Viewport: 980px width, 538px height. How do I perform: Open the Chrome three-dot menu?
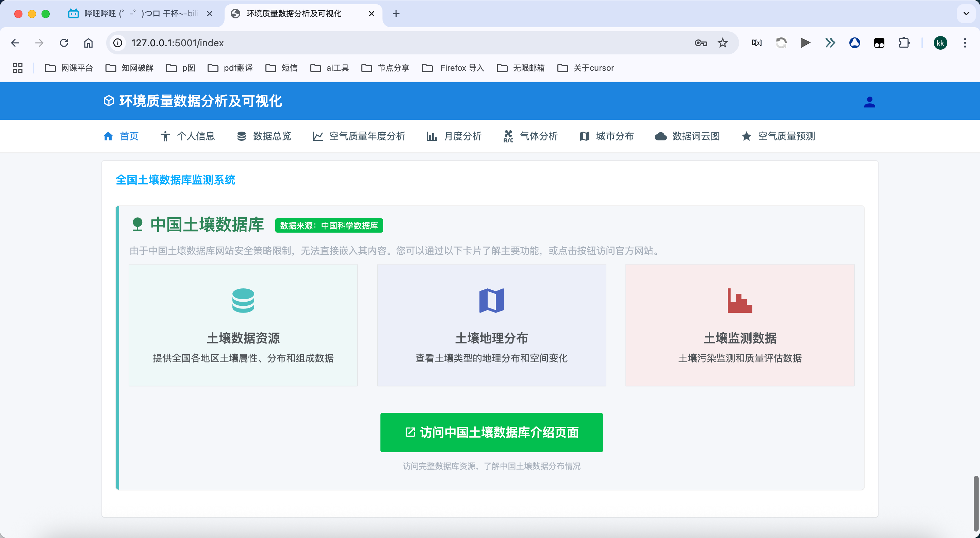point(965,43)
